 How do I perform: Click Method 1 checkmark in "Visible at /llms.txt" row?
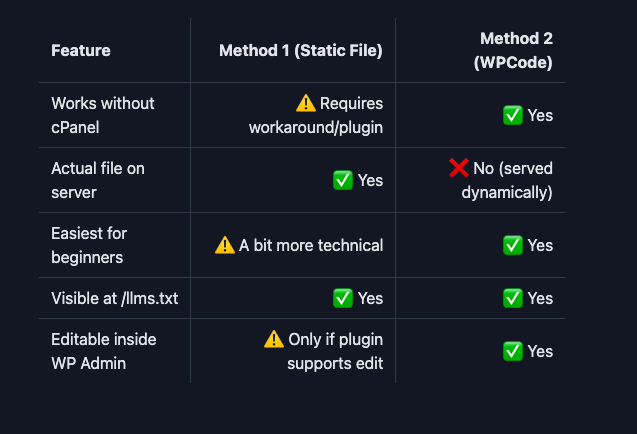click(x=342, y=298)
